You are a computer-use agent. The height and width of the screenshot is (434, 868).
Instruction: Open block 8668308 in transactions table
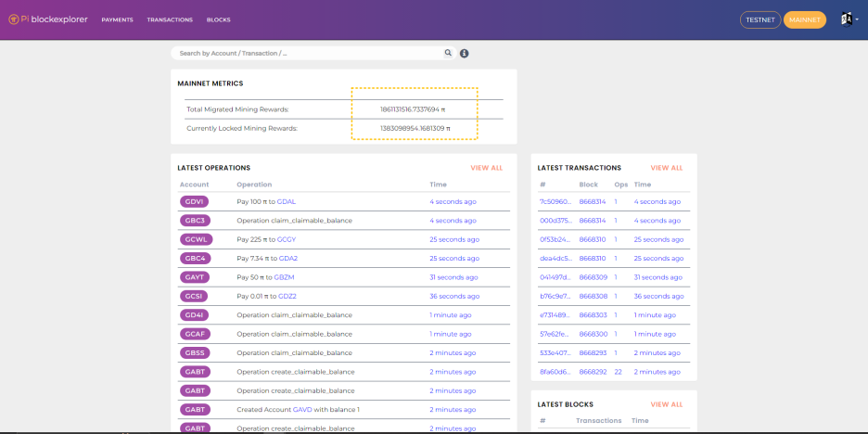[593, 296]
